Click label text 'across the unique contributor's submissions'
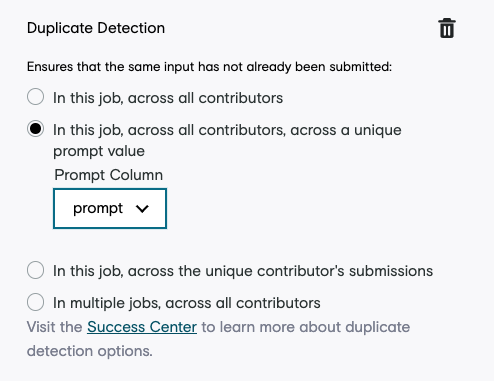 280,271
